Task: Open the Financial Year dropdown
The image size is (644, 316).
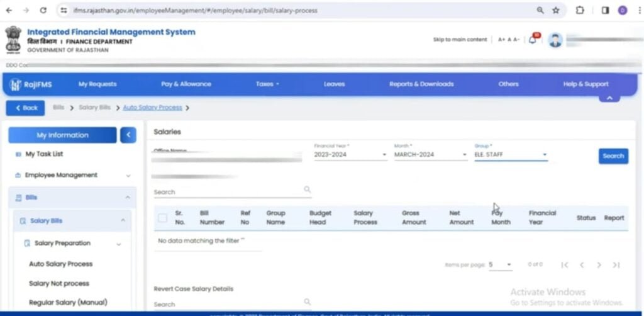Action: pos(350,154)
